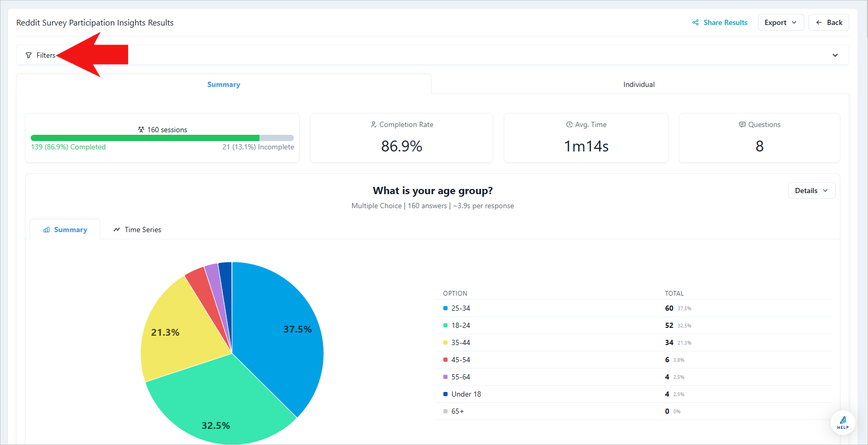Screen dimensions: 868x445
Task: Select the question Summary sub-tab
Action: coord(65,230)
